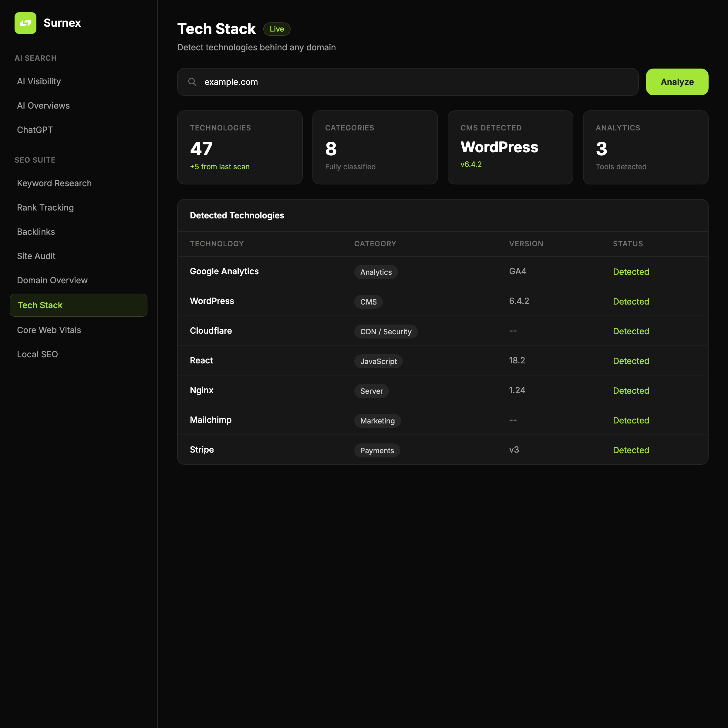The height and width of the screenshot is (728, 728).
Task: Select the Cloudflare technology row
Action: pyautogui.click(x=211, y=331)
